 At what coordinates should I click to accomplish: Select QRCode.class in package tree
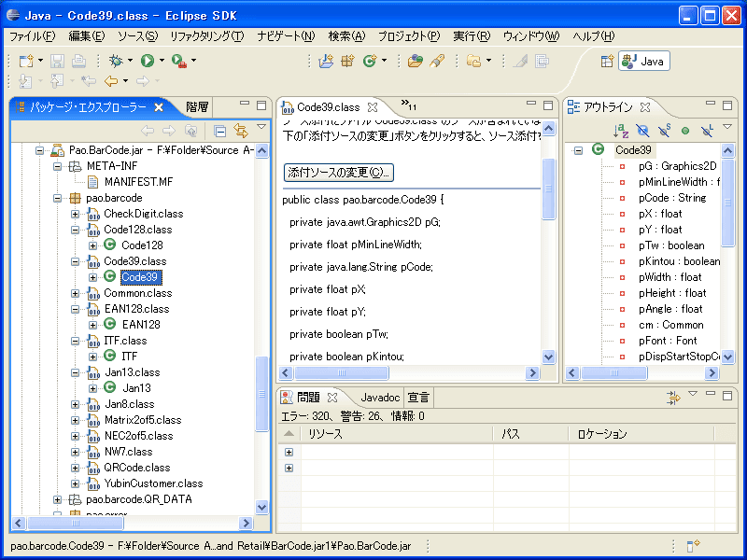pyautogui.click(x=137, y=468)
